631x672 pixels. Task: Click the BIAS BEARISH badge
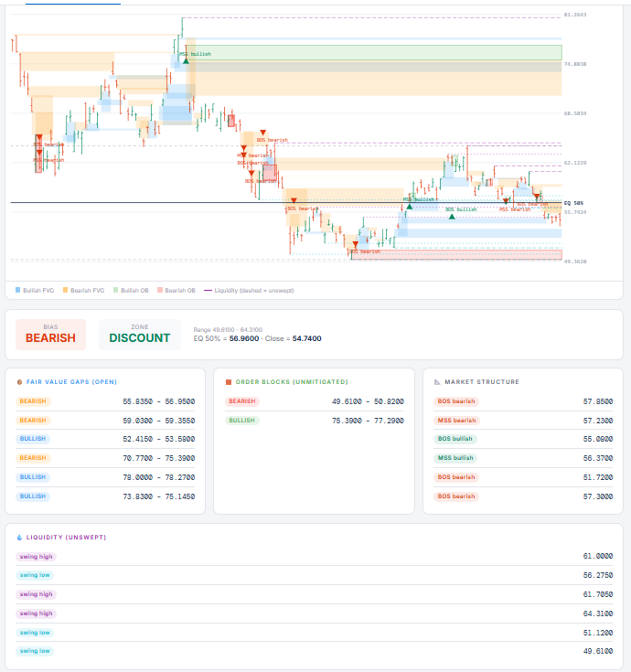(50, 335)
